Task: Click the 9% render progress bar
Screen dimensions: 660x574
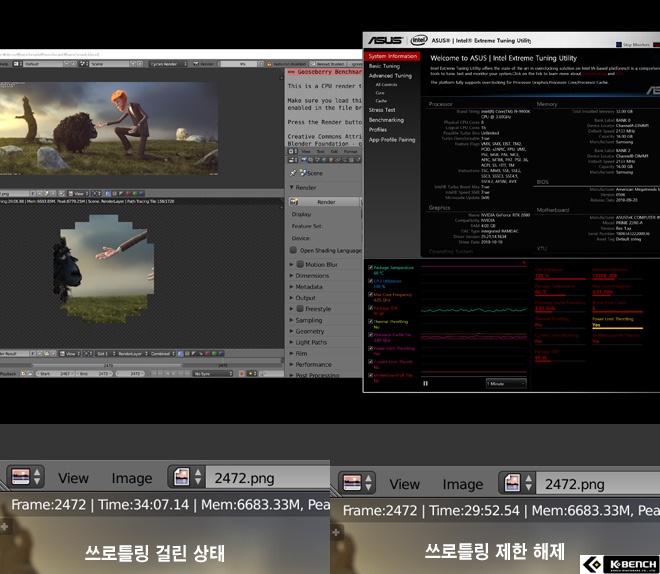Action: click(239, 64)
